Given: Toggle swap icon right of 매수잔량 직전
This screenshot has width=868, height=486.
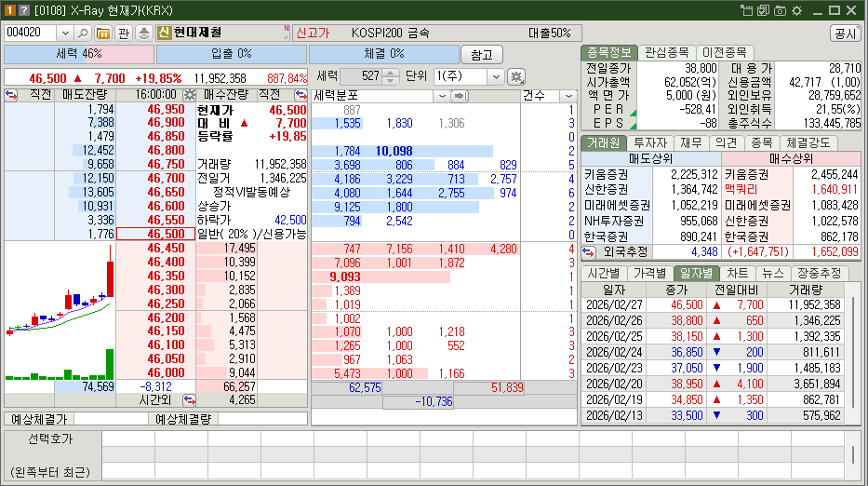Looking at the screenshot, I should (x=300, y=95).
